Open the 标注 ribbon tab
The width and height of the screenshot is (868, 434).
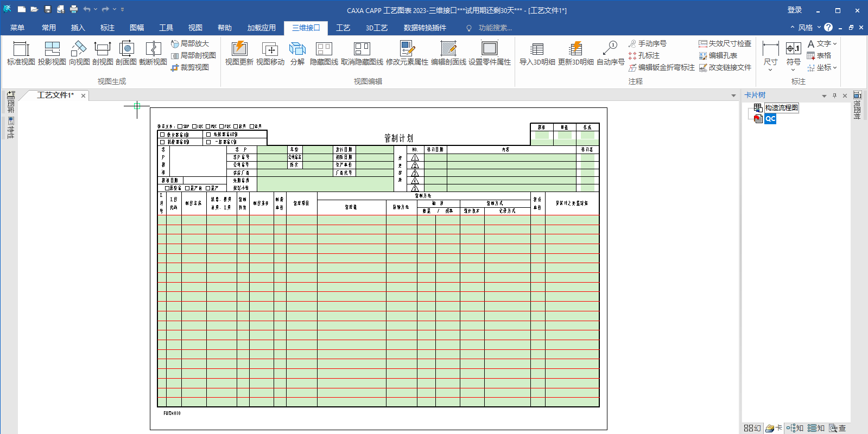tap(107, 28)
